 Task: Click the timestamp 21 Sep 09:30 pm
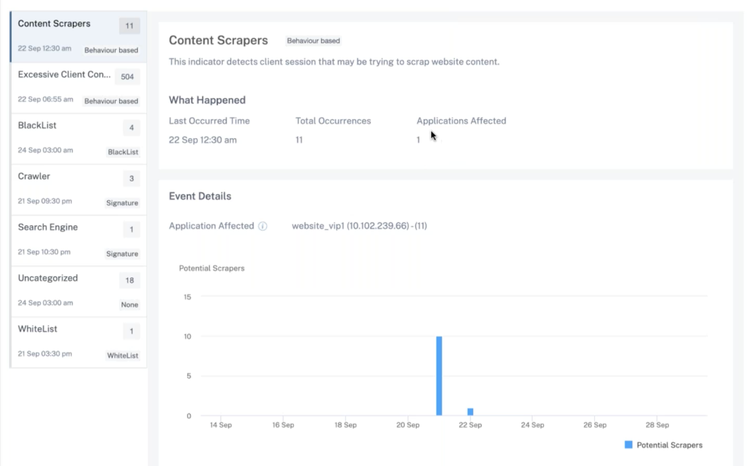click(45, 201)
